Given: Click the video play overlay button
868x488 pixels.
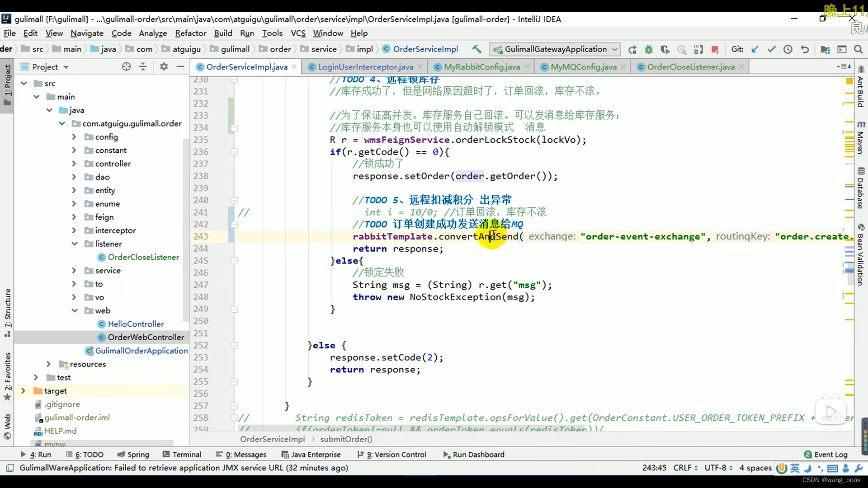Looking at the screenshot, I should point(831,411).
